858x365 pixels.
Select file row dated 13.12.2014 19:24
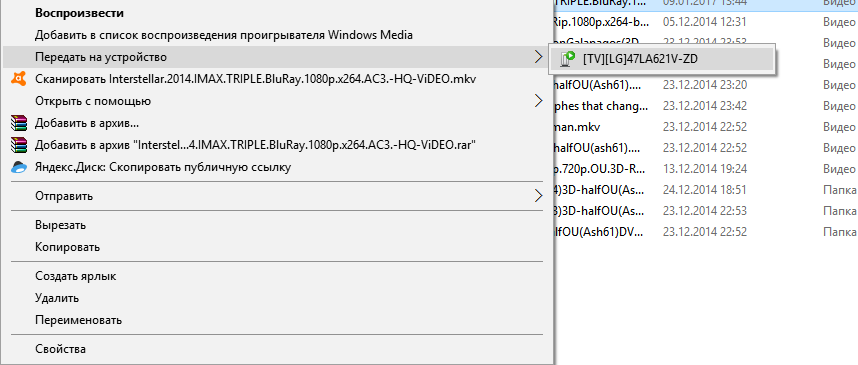click(706, 169)
